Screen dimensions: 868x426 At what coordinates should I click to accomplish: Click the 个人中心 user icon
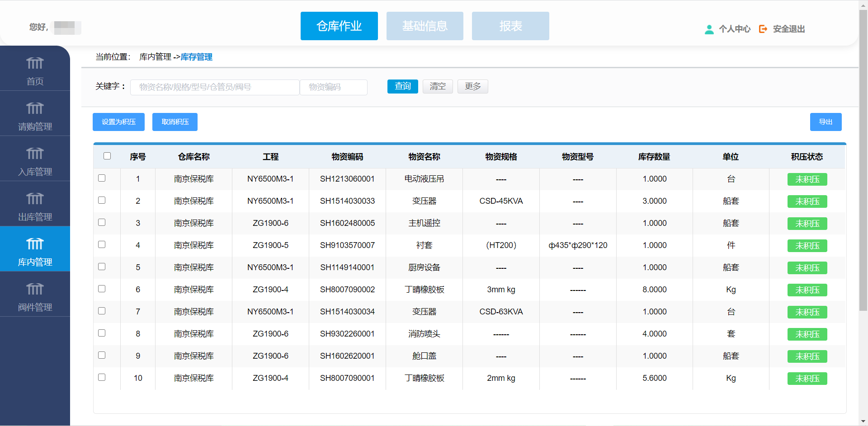click(709, 29)
